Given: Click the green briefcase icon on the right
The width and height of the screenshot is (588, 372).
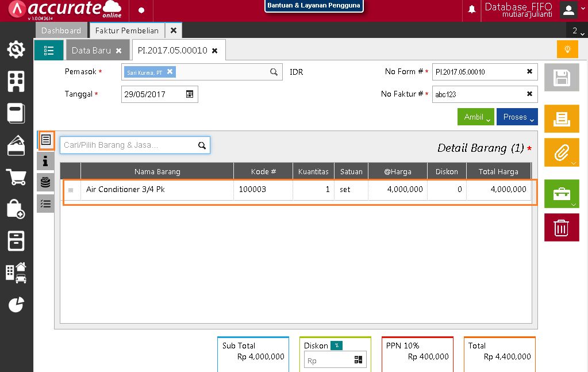Looking at the screenshot, I should pyautogui.click(x=561, y=194).
